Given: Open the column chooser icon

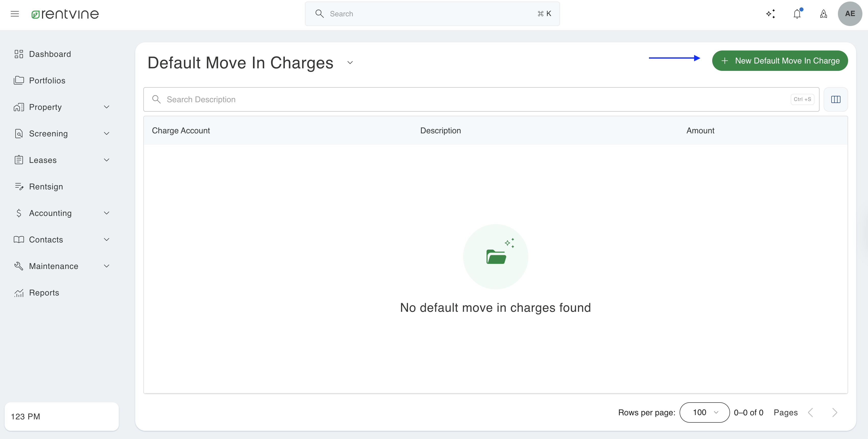Looking at the screenshot, I should [x=836, y=99].
